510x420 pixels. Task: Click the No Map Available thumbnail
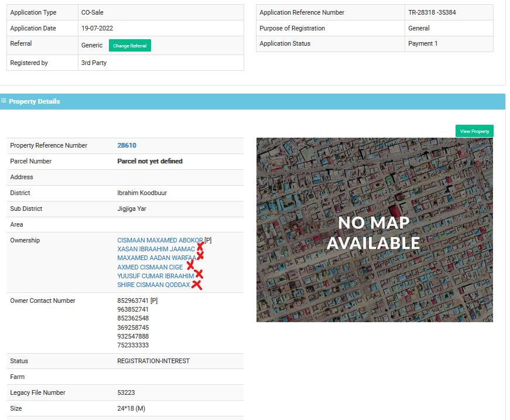tap(374, 230)
